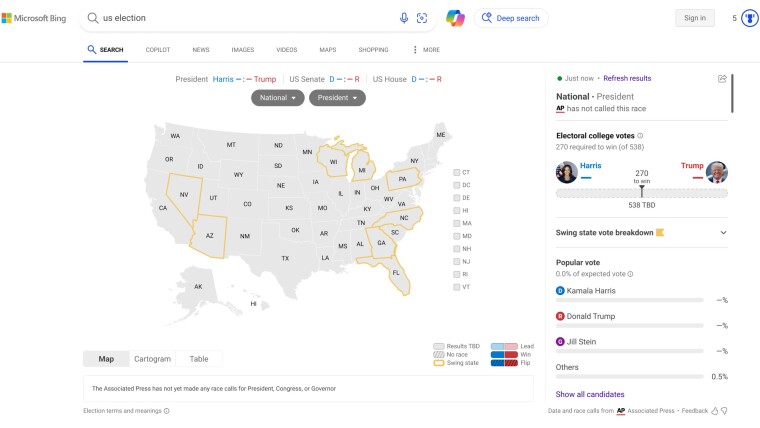760x428 pixels.
Task: Select the HI state box
Action: pos(457,211)
